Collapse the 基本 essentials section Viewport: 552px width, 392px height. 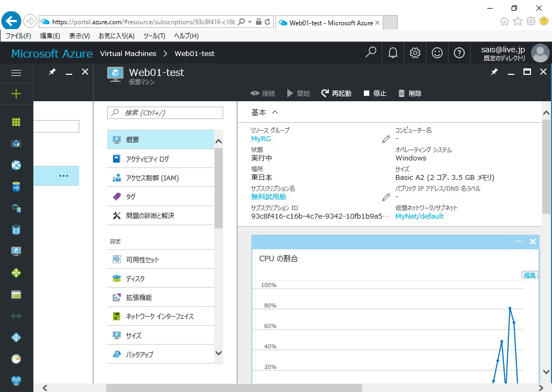(275, 112)
